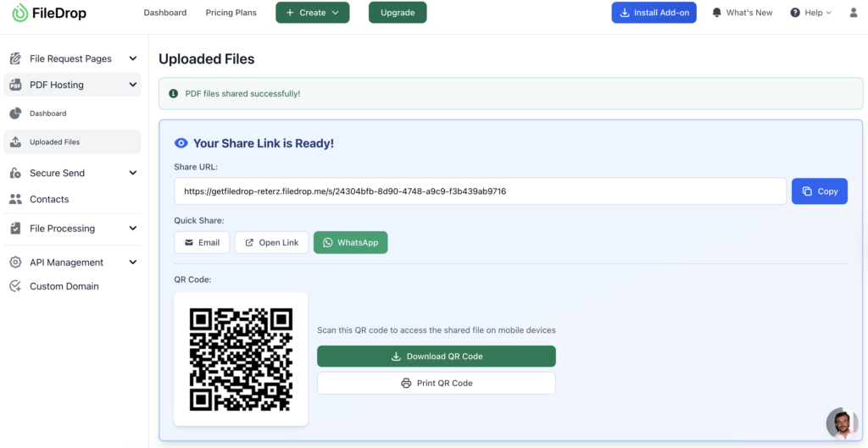Click the 'PDF files shared successfully!' text
The width and height of the screenshot is (868, 448).
click(242, 93)
